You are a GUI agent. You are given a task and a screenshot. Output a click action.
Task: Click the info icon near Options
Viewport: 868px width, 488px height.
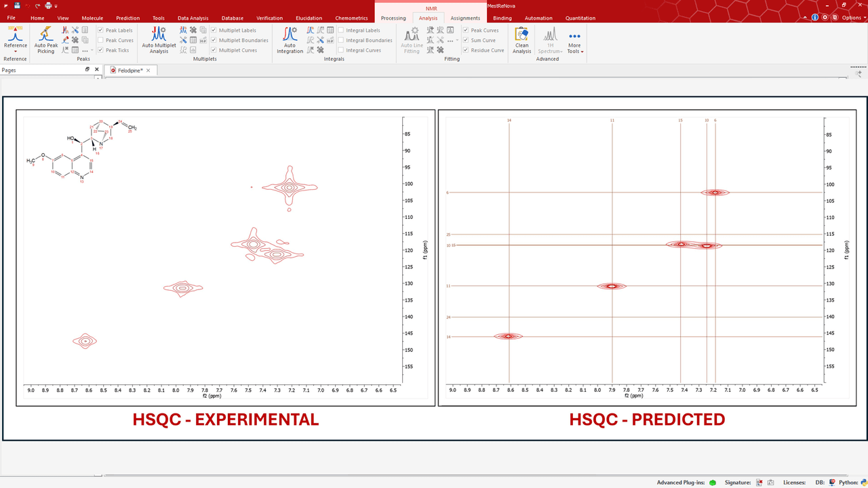pos(814,18)
